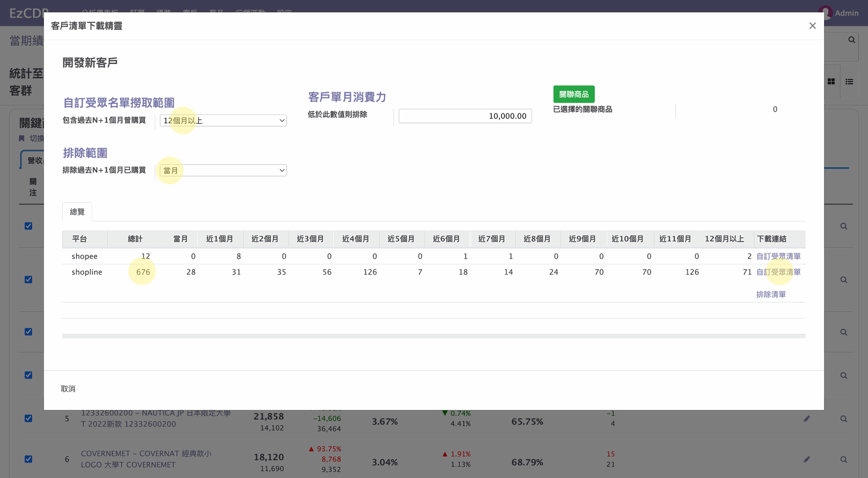
Task: Uncheck the third row's 關注 checkbox
Action: click(x=28, y=332)
